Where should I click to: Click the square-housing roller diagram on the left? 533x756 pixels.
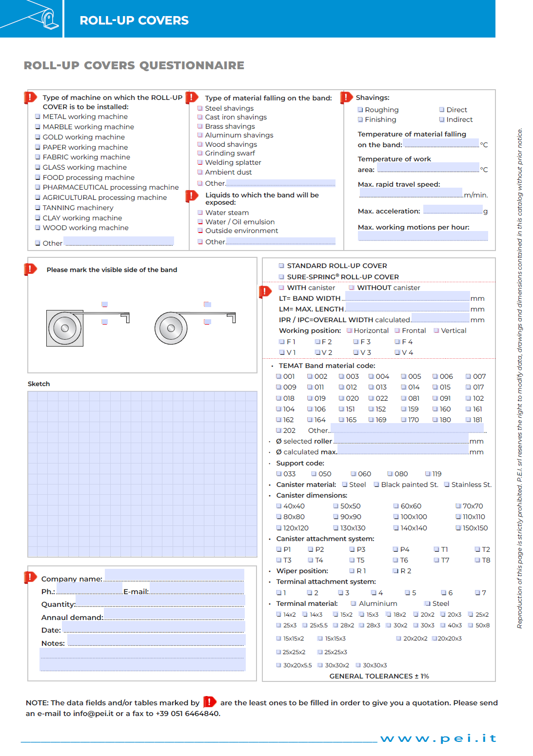(x=65, y=328)
